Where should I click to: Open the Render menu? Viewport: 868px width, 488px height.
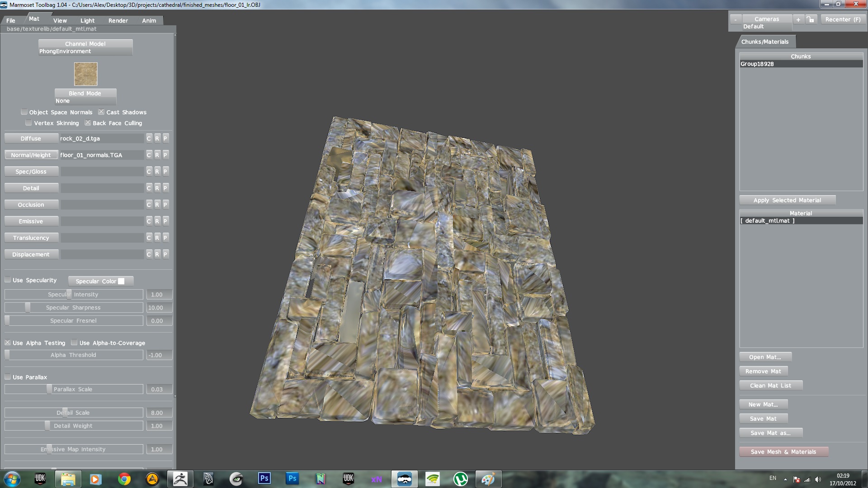(x=118, y=20)
